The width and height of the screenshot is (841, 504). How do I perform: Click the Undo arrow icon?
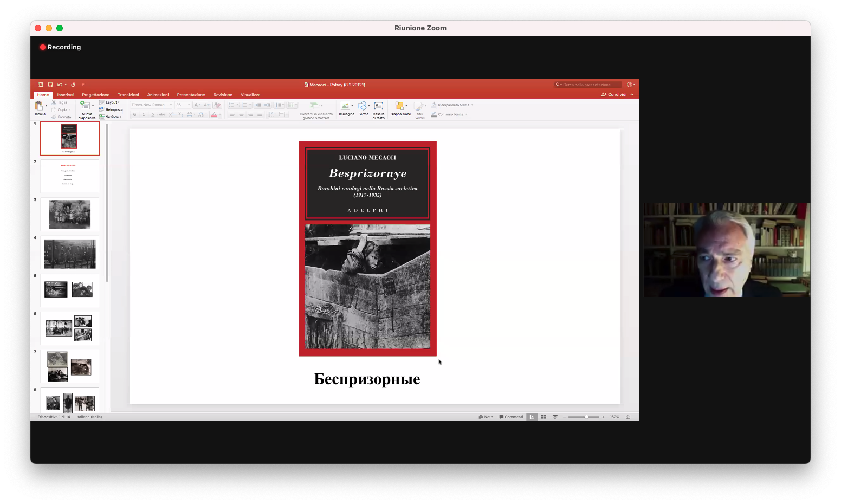tap(60, 85)
